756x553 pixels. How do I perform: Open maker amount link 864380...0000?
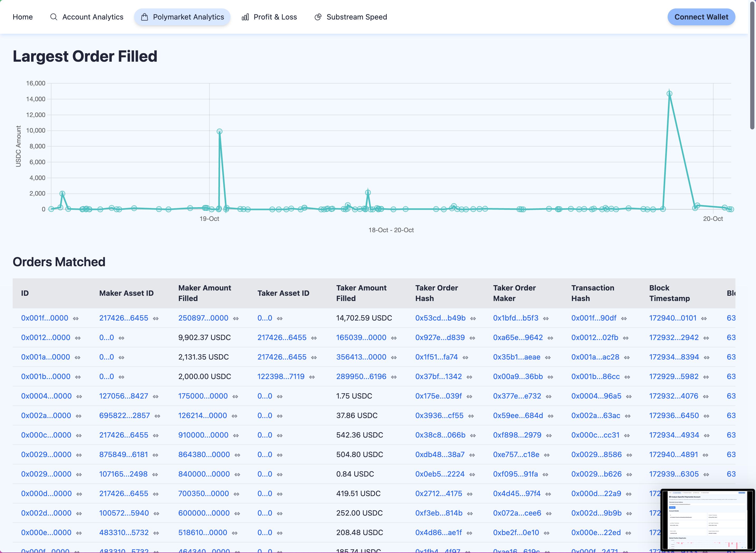(x=204, y=454)
